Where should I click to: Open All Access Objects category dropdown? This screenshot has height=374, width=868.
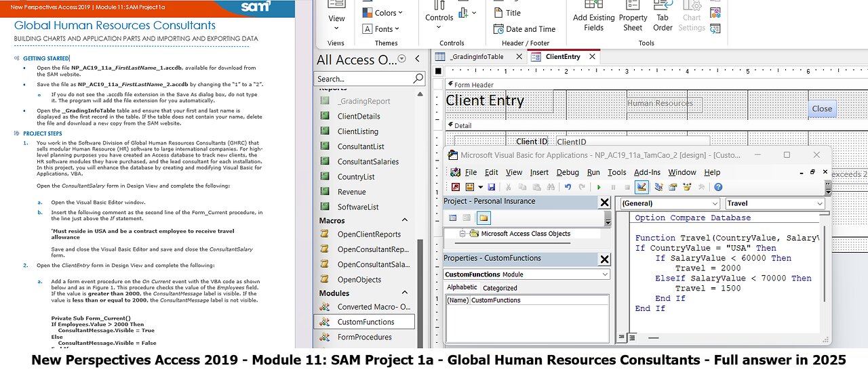pyautogui.click(x=401, y=60)
